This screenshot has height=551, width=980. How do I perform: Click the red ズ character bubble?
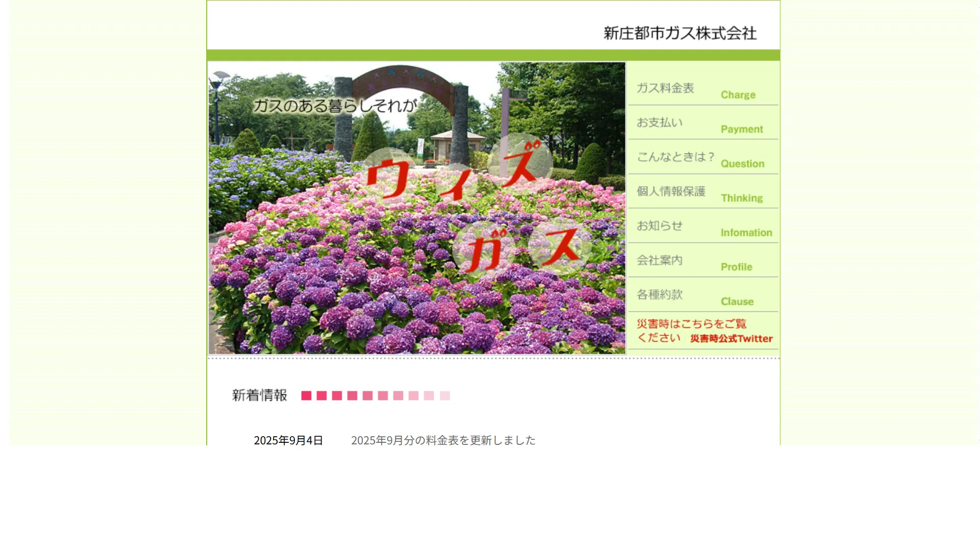[x=520, y=163]
